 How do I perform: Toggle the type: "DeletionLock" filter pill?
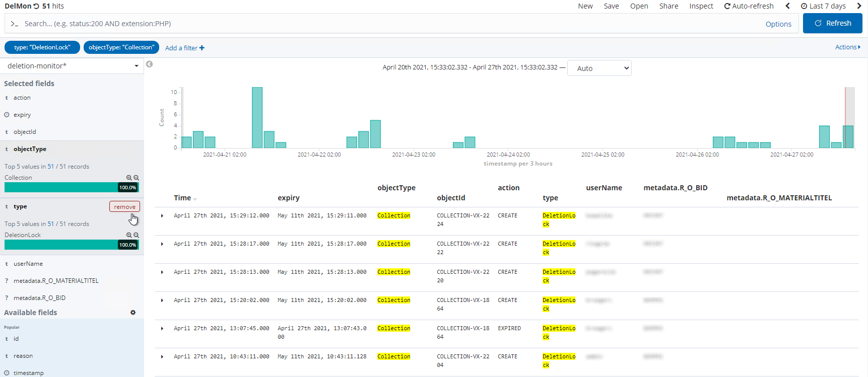coord(42,47)
